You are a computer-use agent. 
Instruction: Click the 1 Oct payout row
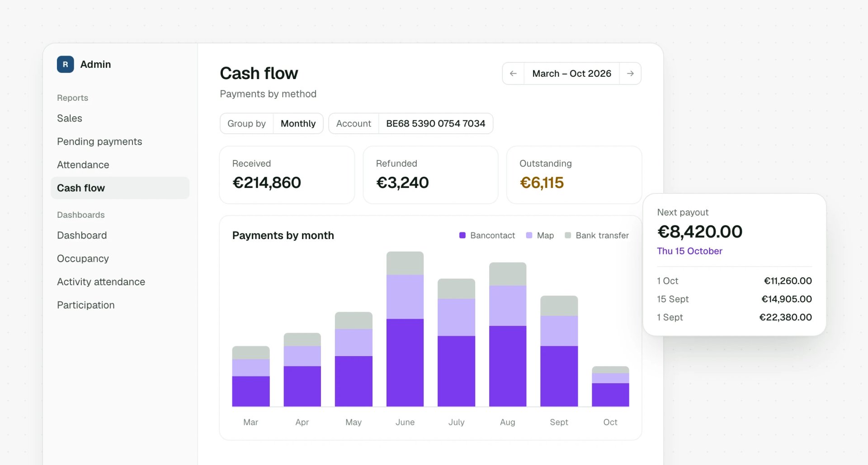(734, 281)
